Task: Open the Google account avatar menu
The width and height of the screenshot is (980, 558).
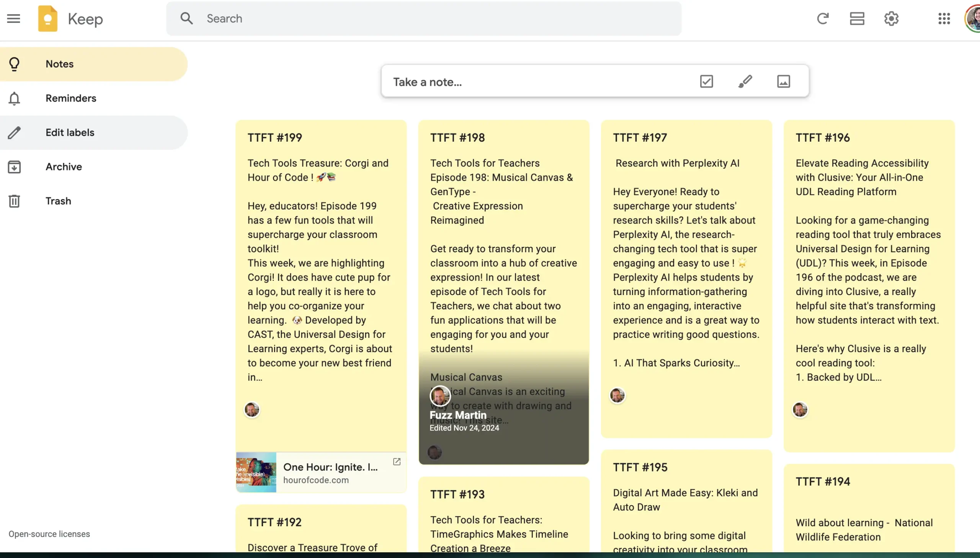Action: tap(973, 18)
